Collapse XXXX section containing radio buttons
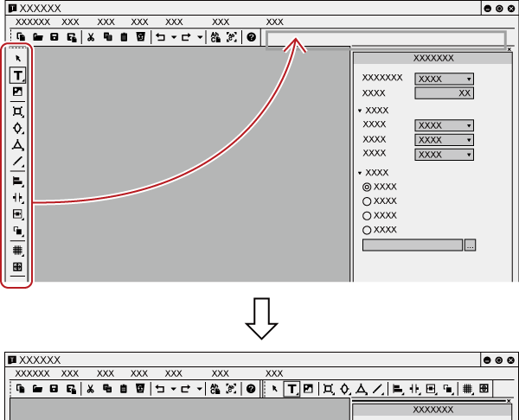Screen dimensions: 519x420 click(360, 173)
